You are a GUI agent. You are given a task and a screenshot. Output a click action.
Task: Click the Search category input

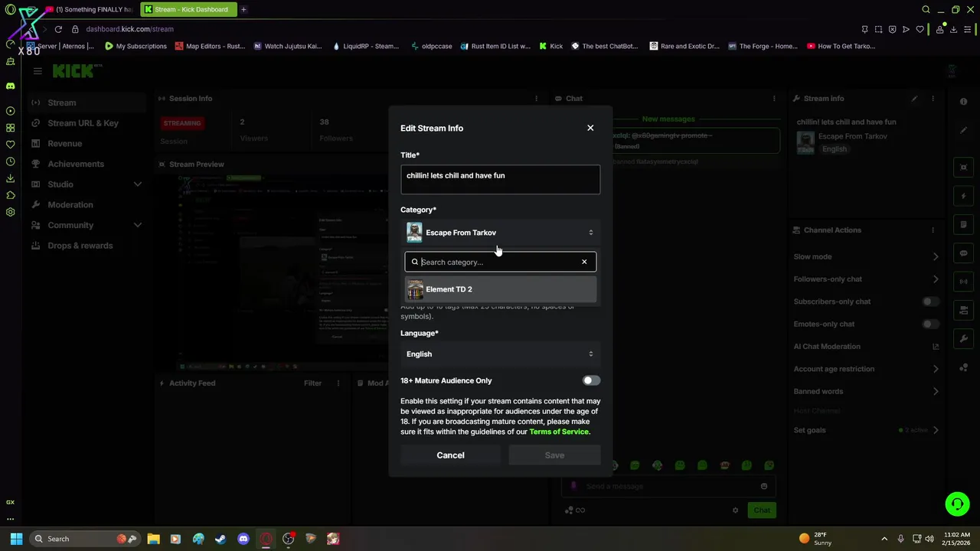click(x=500, y=262)
